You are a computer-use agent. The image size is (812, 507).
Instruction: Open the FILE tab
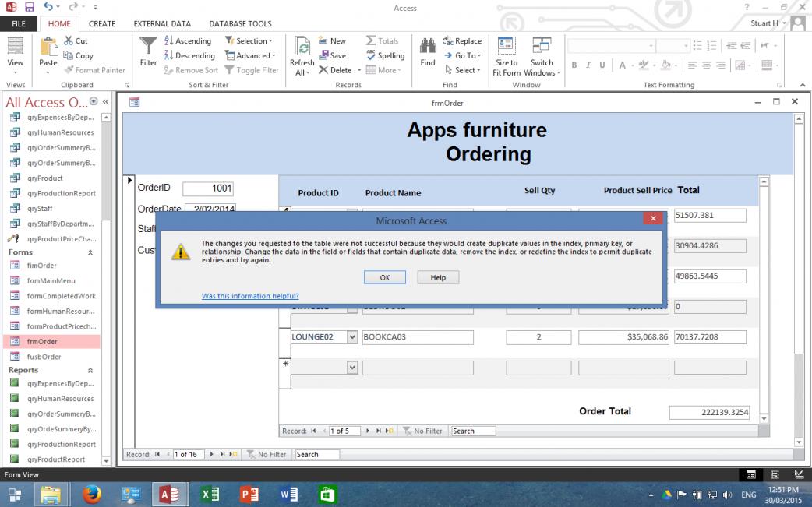[x=19, y=24]
